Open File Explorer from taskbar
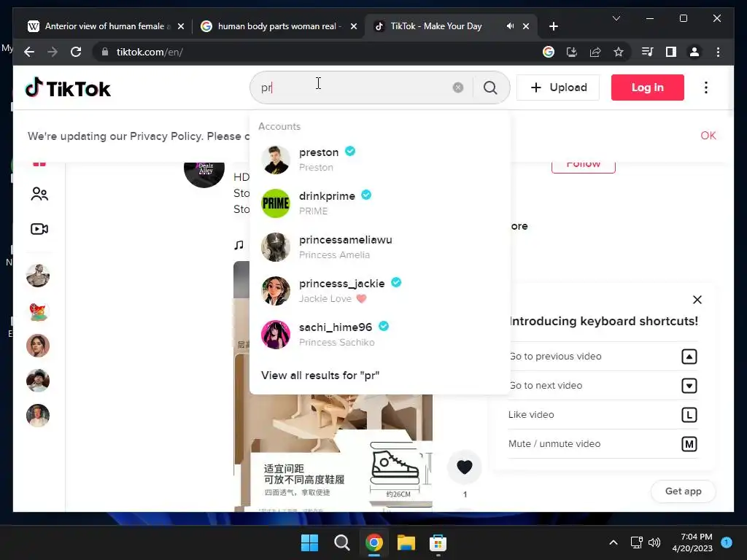 coord(406,542)
